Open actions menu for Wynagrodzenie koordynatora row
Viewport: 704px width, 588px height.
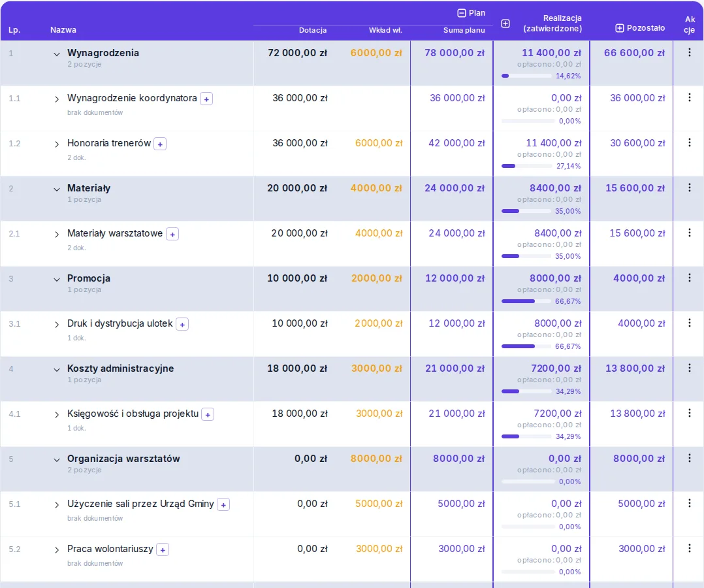tap(689, 97)
